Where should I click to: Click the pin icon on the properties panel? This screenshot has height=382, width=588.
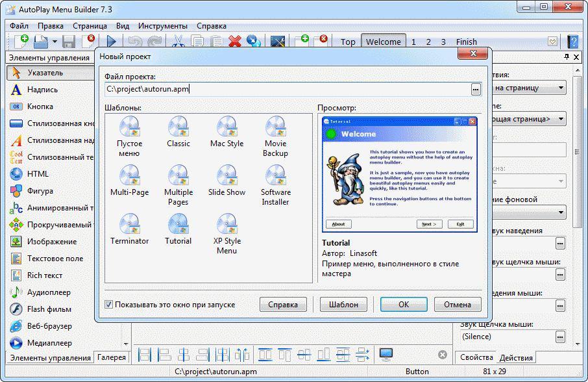pos(567,57)
